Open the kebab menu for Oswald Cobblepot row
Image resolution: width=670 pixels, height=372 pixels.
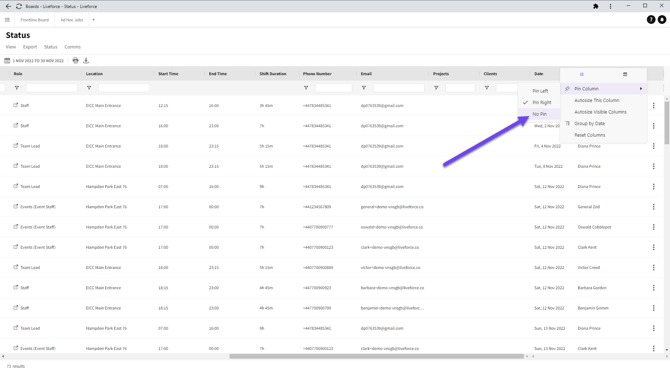(653, 227)
